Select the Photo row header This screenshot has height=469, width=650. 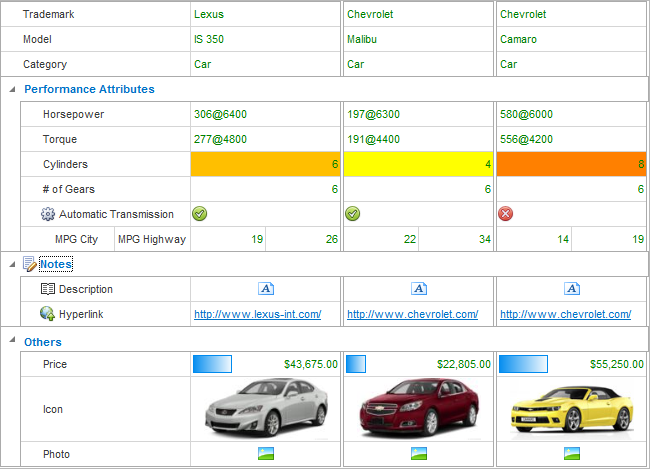coord(105,454)
